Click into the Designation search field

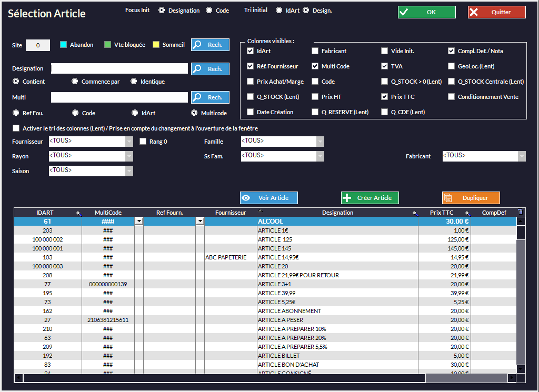pyautogui.click(x=119, y=68)
